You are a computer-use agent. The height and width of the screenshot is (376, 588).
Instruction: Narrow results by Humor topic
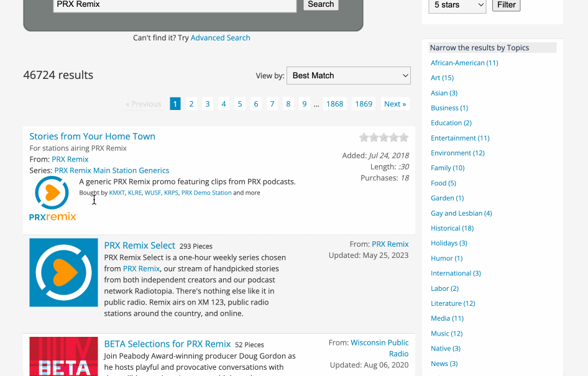[x=447, y=259]
